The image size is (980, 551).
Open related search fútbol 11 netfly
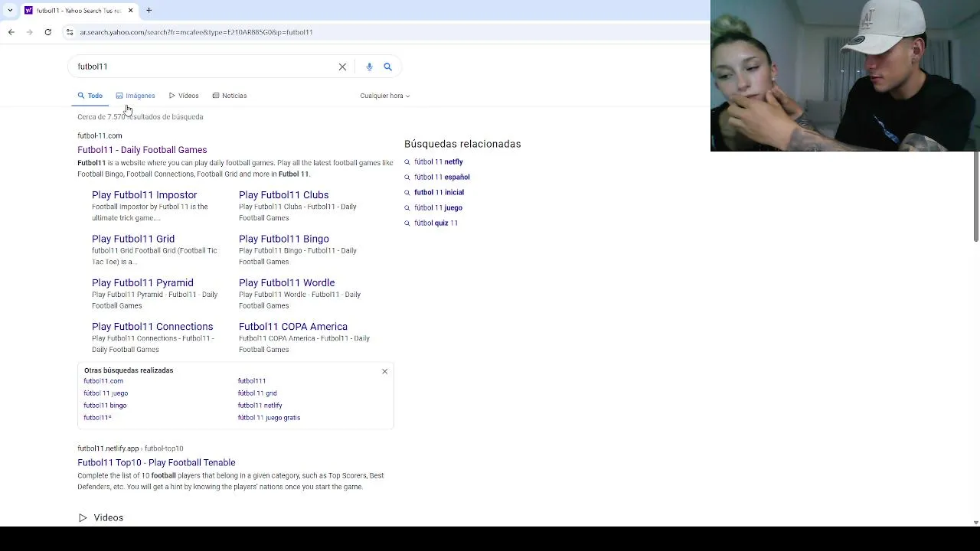point(439,162)
